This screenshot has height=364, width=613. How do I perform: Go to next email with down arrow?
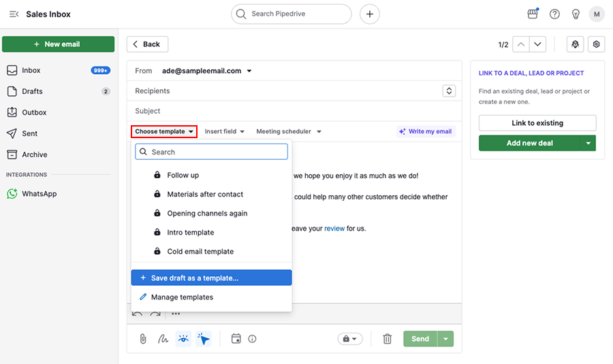pos(537,44)
